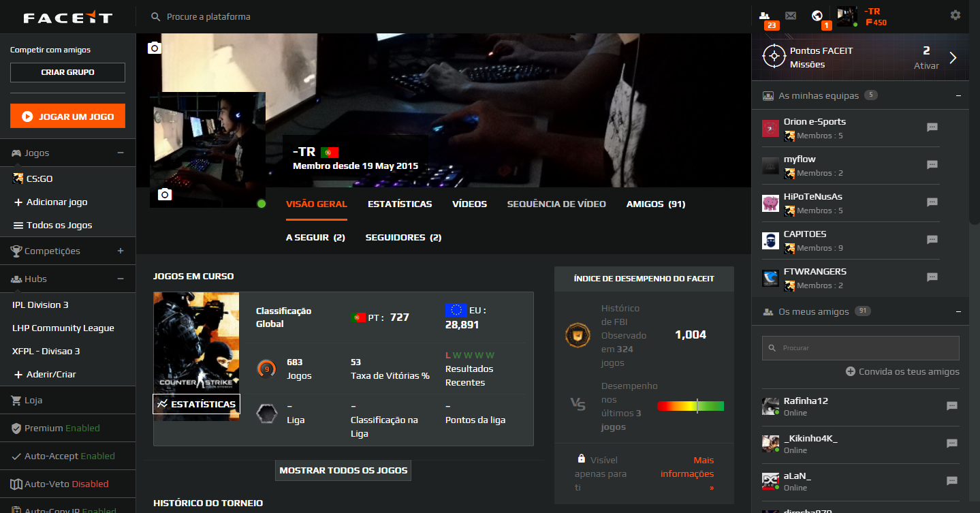The width and height of the screenshot is (980, 513).
Task: Collapse the Hubs section
Action: click(x=121, y=279)
